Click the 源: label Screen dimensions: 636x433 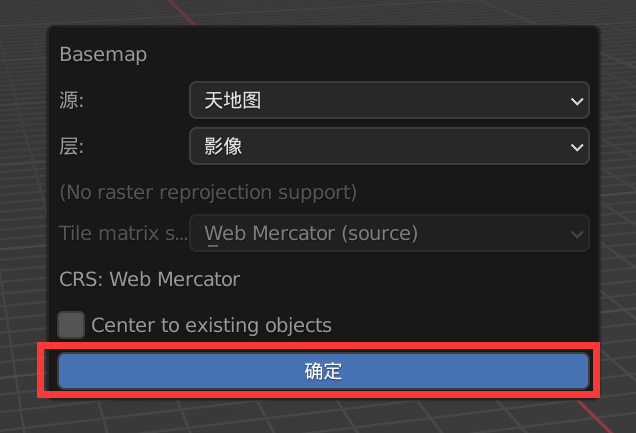coord(71,100)
